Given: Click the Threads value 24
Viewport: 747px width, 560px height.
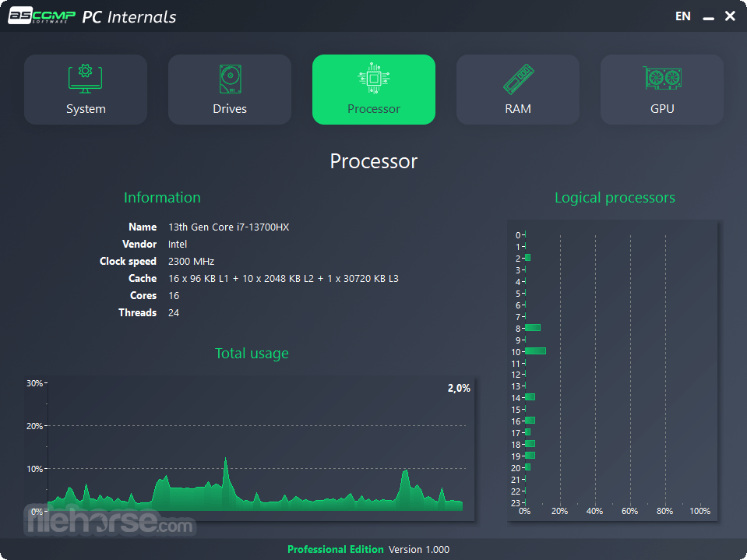Looking at the screenshot, I should tap(174, 313).
